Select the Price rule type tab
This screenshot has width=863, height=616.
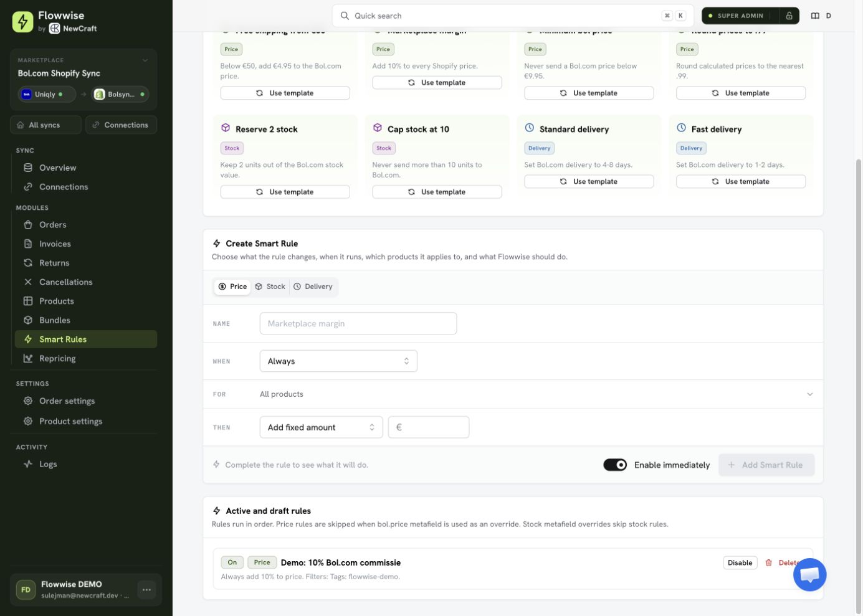coord(232,287)
